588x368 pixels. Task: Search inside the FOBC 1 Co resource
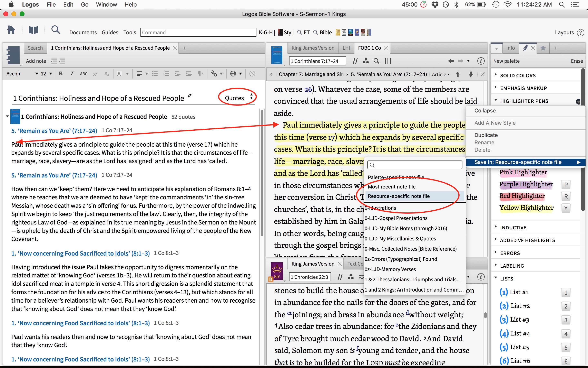pyautogui.click(x=376, y=61)
